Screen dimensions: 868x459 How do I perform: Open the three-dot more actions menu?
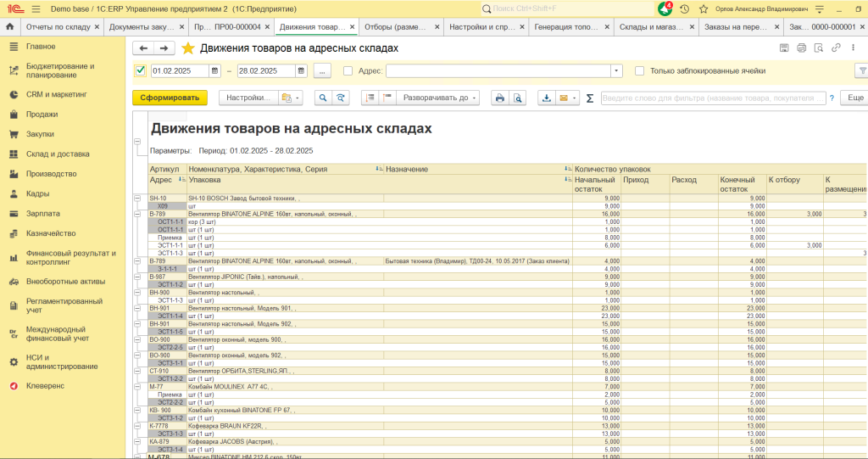[x=853, y=48]
